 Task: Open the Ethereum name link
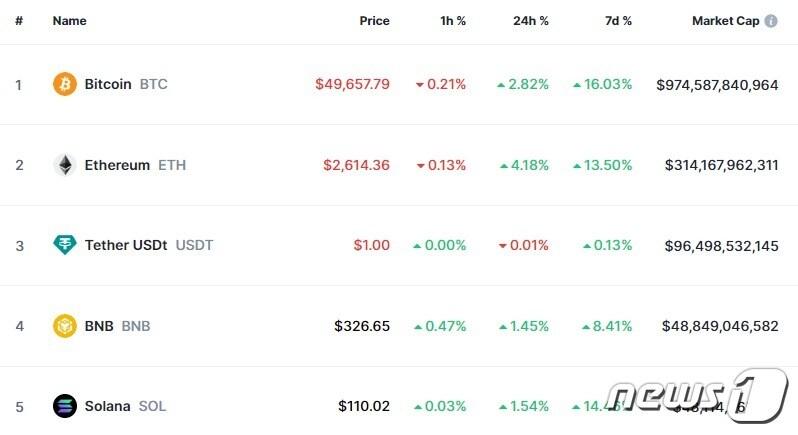click(117, 165)
